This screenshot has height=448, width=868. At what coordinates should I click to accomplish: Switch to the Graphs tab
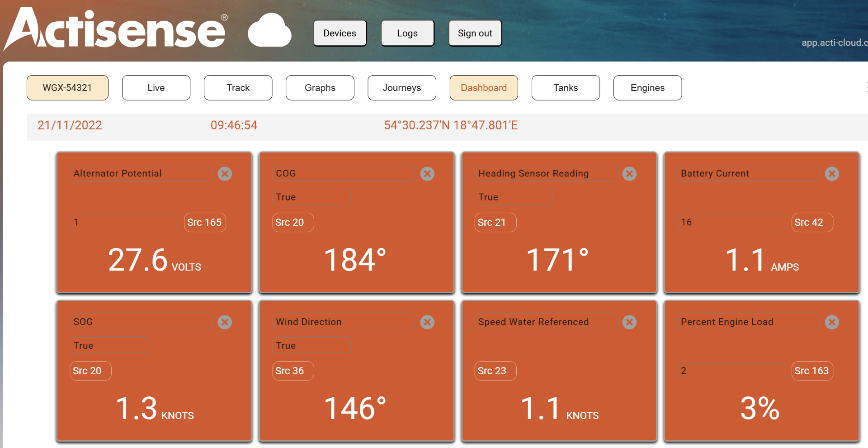(320, 88)
